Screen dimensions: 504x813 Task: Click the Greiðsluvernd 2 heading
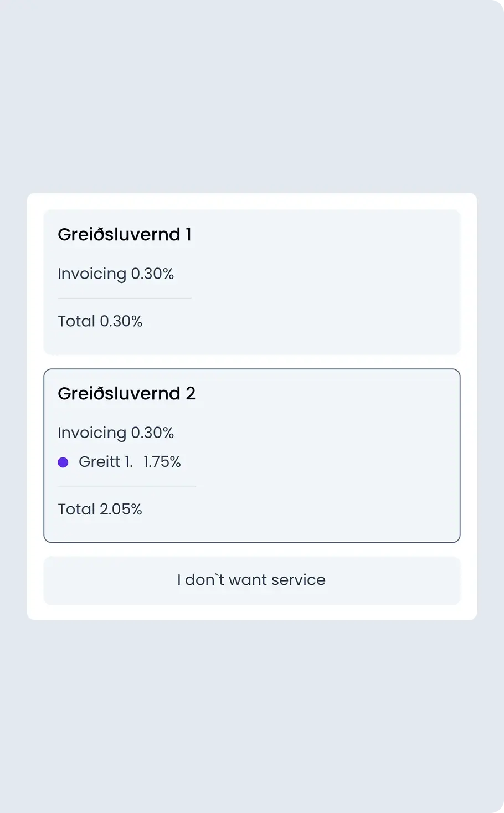(127, 393)
